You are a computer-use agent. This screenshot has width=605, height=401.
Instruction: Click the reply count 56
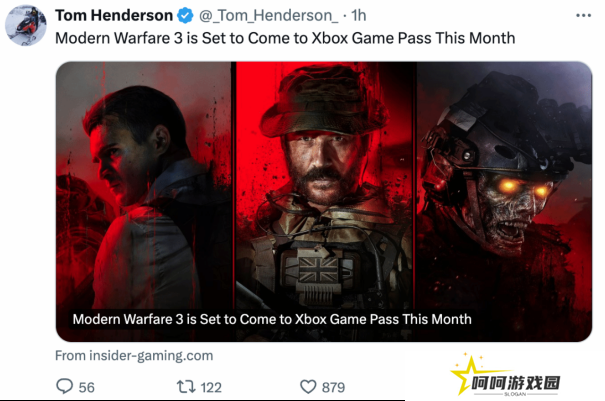(86, 387)
